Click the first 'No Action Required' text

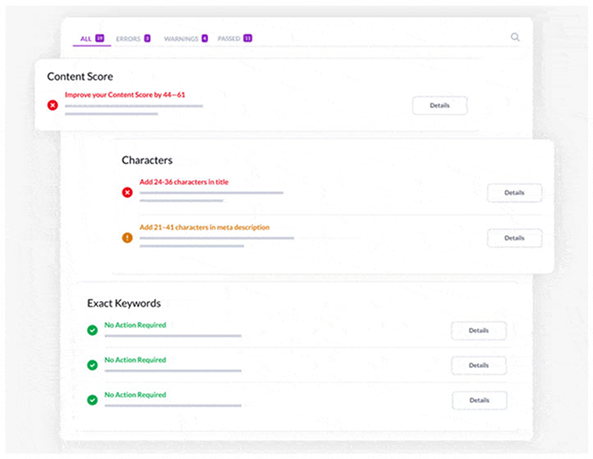tap(135, 325)
